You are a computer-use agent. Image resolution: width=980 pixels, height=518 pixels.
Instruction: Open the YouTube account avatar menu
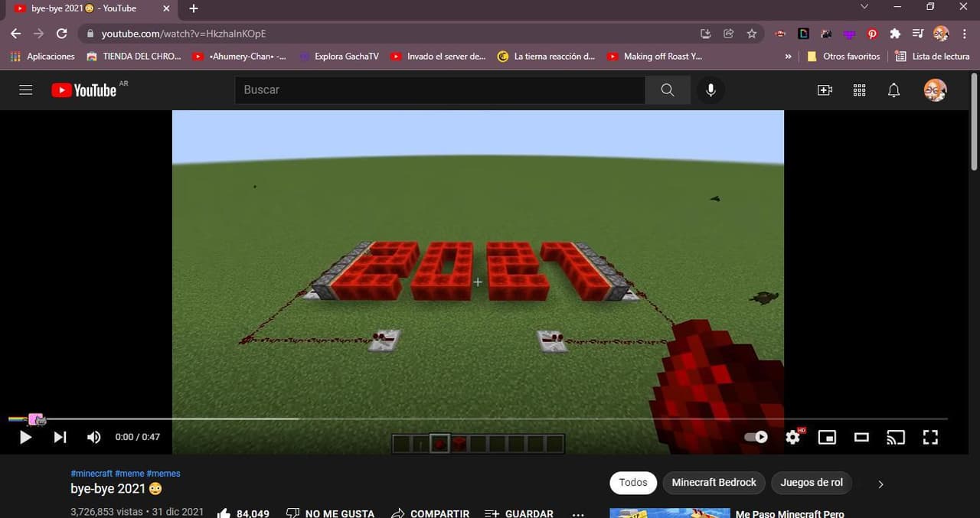[935, 90]
